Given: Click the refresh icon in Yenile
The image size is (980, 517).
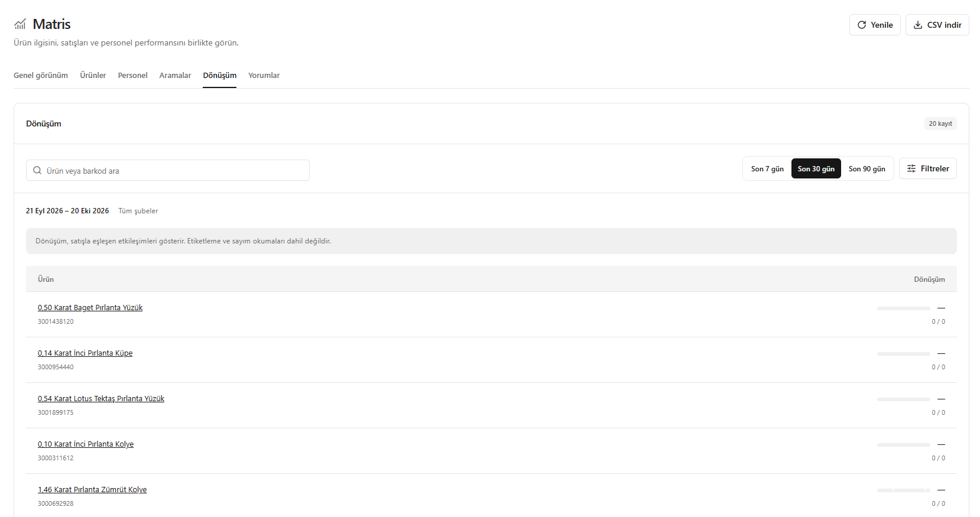Looking at the screenshot, I should point(862,25).
